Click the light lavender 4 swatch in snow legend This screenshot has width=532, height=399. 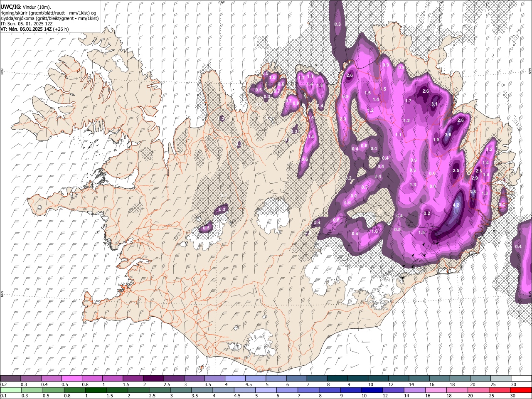[x=235, y=379]
